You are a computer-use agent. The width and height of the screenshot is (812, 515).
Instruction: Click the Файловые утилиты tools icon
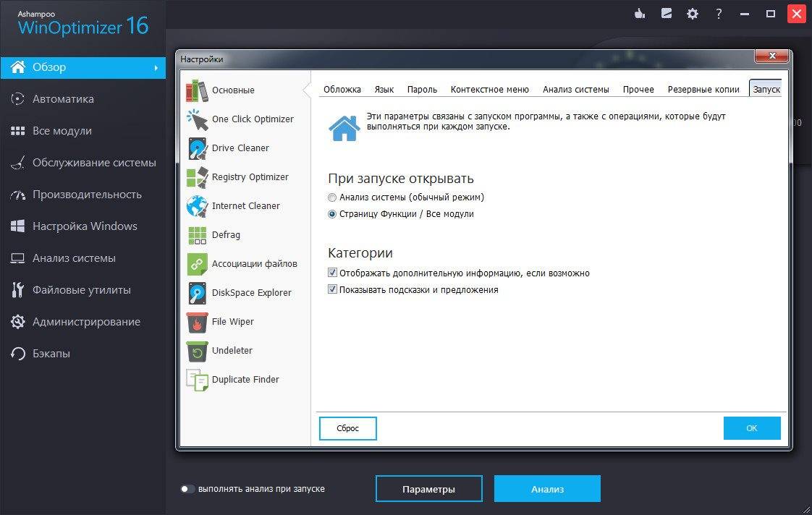pos(17,290)
